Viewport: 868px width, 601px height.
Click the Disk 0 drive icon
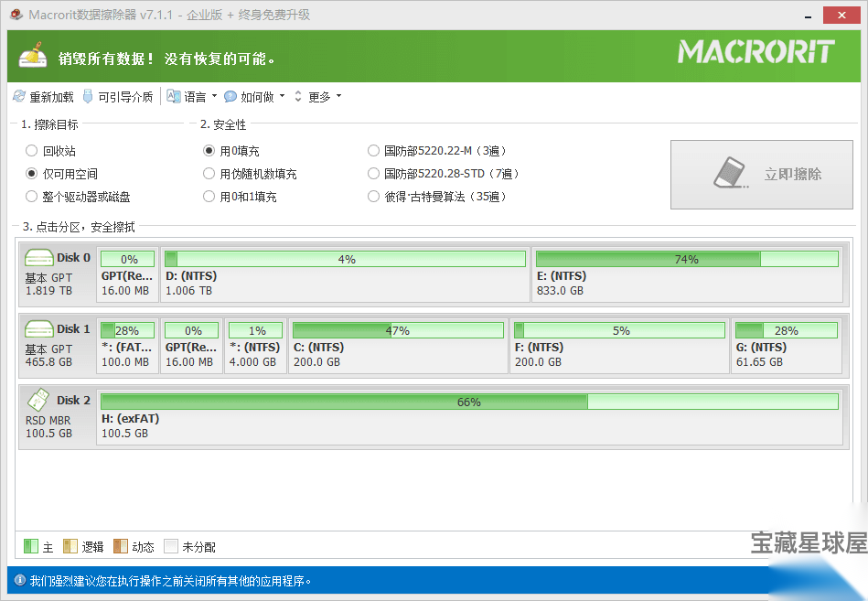[38, 258]
